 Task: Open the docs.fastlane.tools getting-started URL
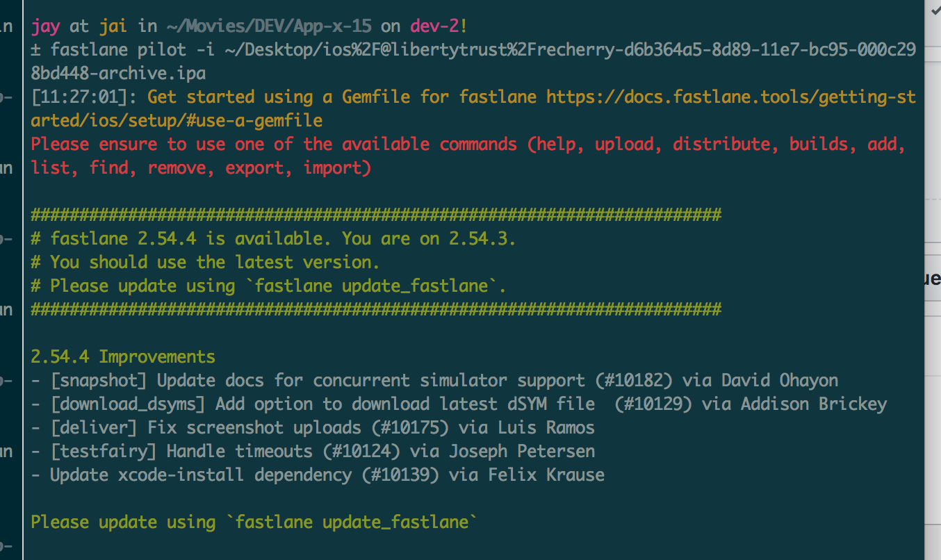click(x=731, y=97)
